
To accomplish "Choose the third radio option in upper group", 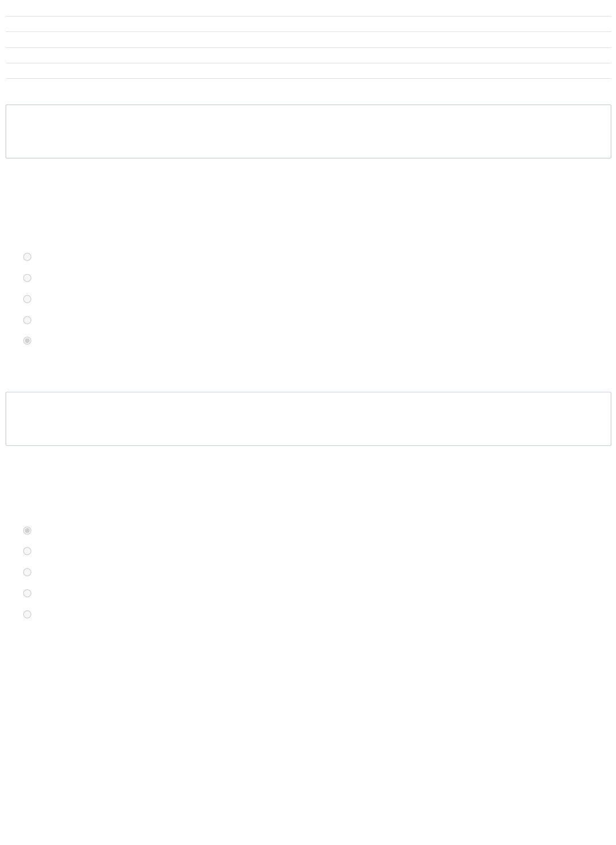I will tap(27, 299).
